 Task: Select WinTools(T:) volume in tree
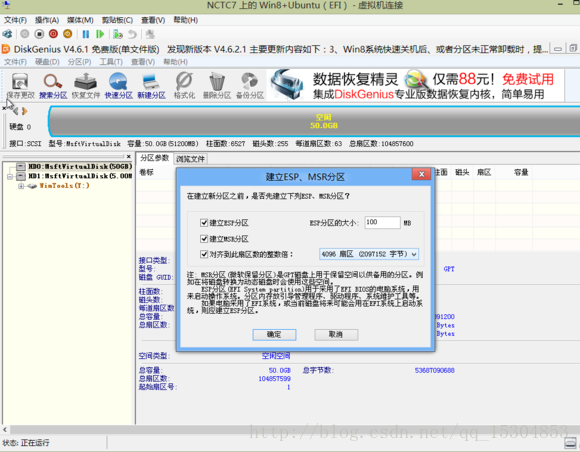tap(64, 186)
